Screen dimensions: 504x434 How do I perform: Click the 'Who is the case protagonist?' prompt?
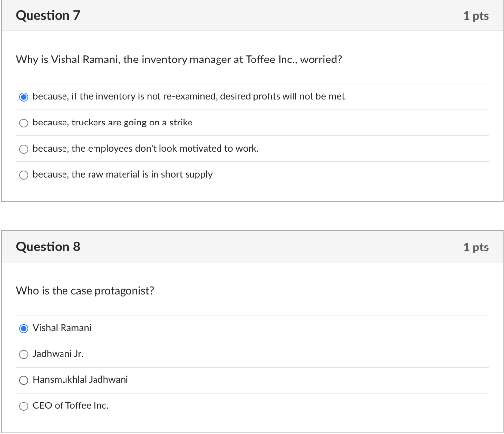pyautogui.click(x=85, y=291)
